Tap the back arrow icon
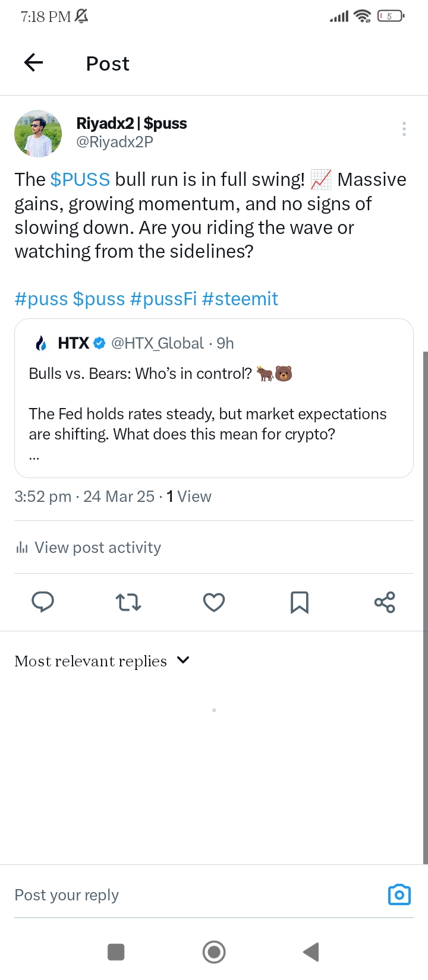This screenshot has width=428, height=980. tap(34, 62)
